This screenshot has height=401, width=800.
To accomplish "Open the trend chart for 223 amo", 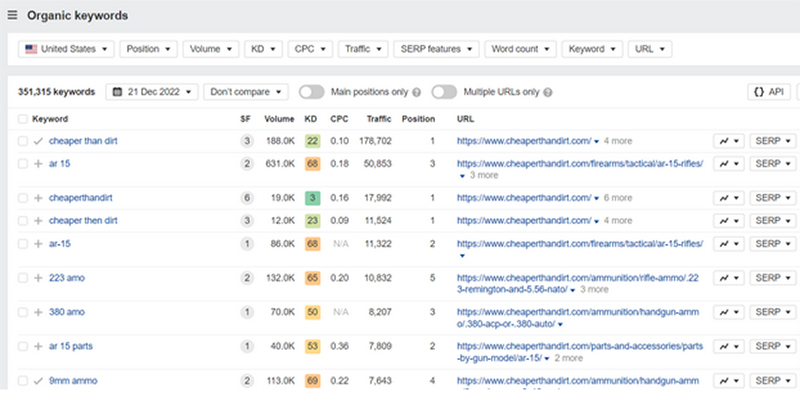I will coord(729,278).
